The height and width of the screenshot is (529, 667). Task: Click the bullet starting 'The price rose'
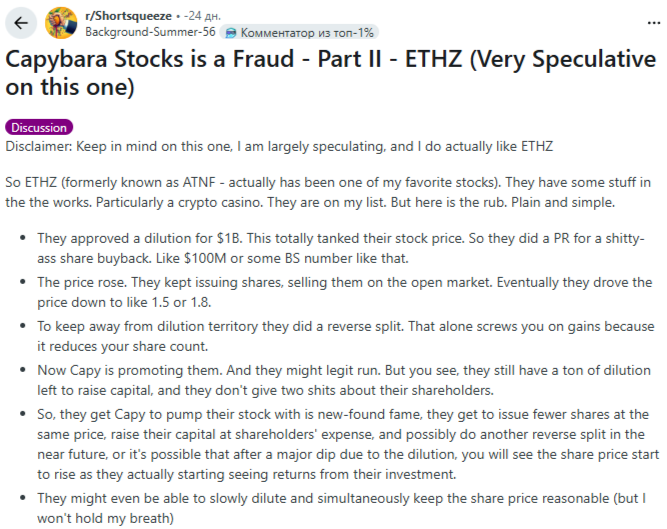[x=340, y=292]
